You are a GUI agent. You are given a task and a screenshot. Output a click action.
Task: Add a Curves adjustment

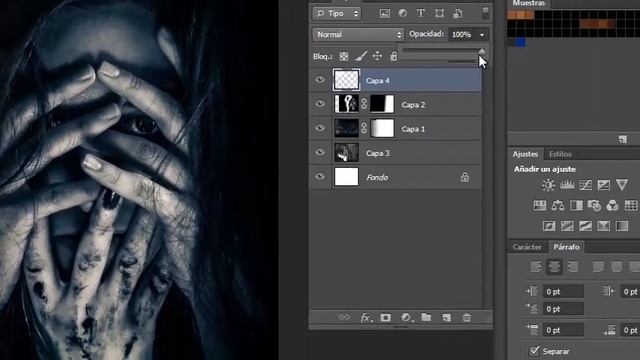click(585, 185)
